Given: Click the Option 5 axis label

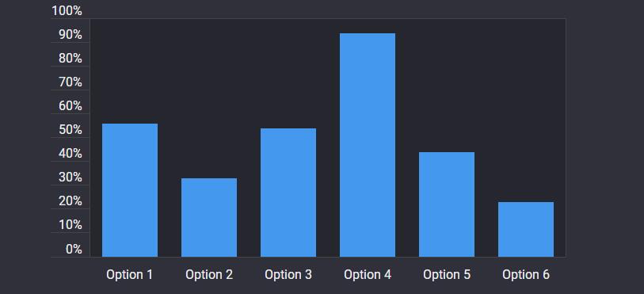Looking at the screenshot, I should (x=447, y=275).
